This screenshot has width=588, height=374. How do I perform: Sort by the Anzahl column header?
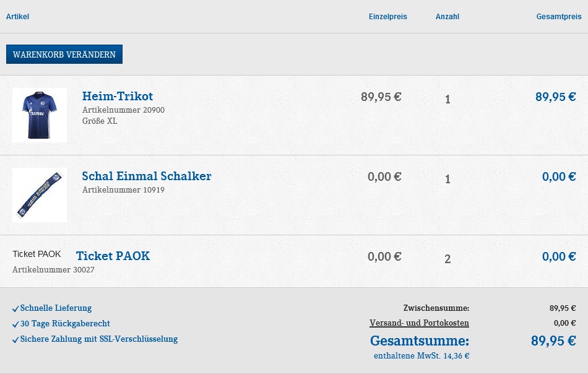pos(447,17)
